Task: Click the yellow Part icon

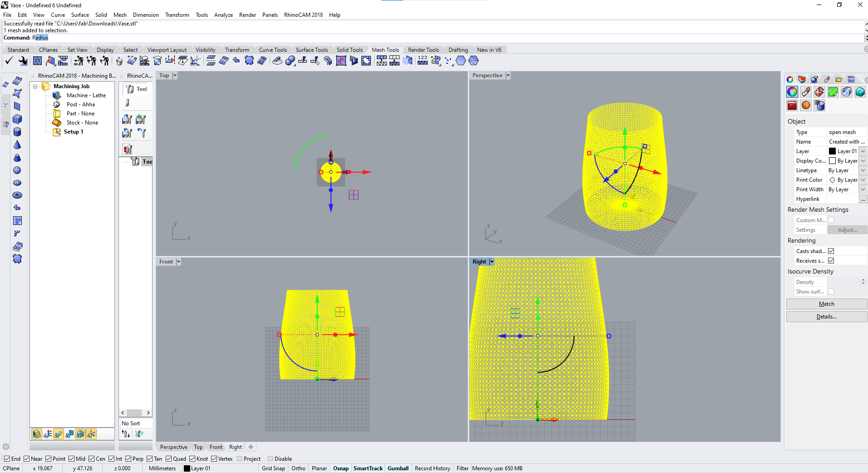Action: [57, 114]
